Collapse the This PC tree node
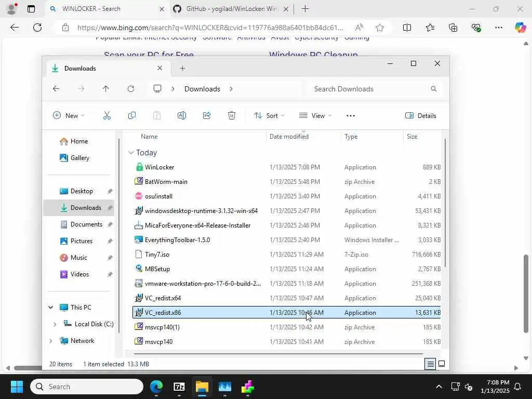The width and height of the screenshot is (532, 399). click(50, 308)
